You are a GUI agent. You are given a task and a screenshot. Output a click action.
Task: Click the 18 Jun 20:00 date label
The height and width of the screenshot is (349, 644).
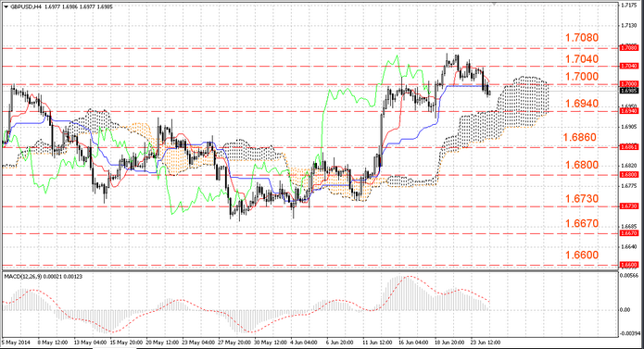point(449,342)
